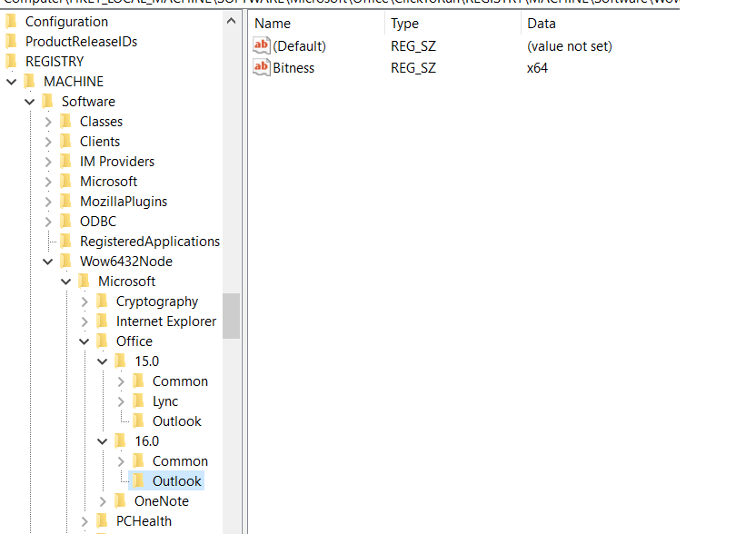This screenshot has height=534, width=756.
Task: Click the Internet Explorer folder icon
Action: pyautogui.click(x=102, y=321)
